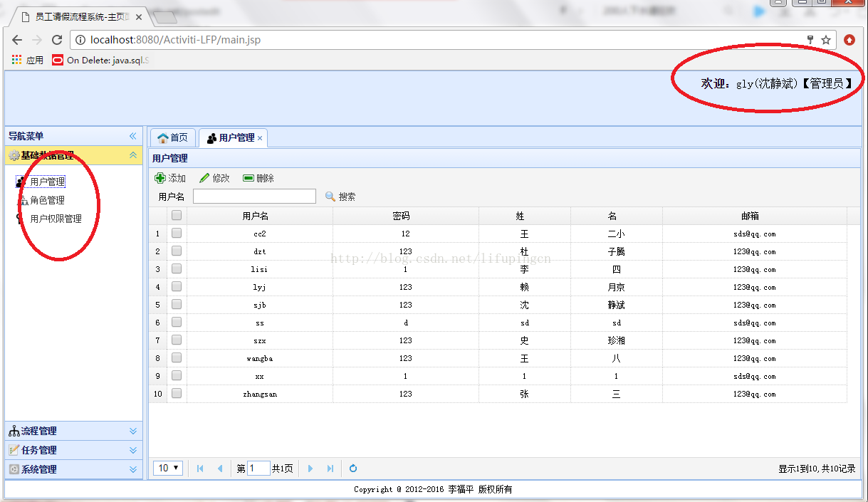Click the 员工请假流程系统 browser tab
Screen dimensions: 868x502
[80, 16]
